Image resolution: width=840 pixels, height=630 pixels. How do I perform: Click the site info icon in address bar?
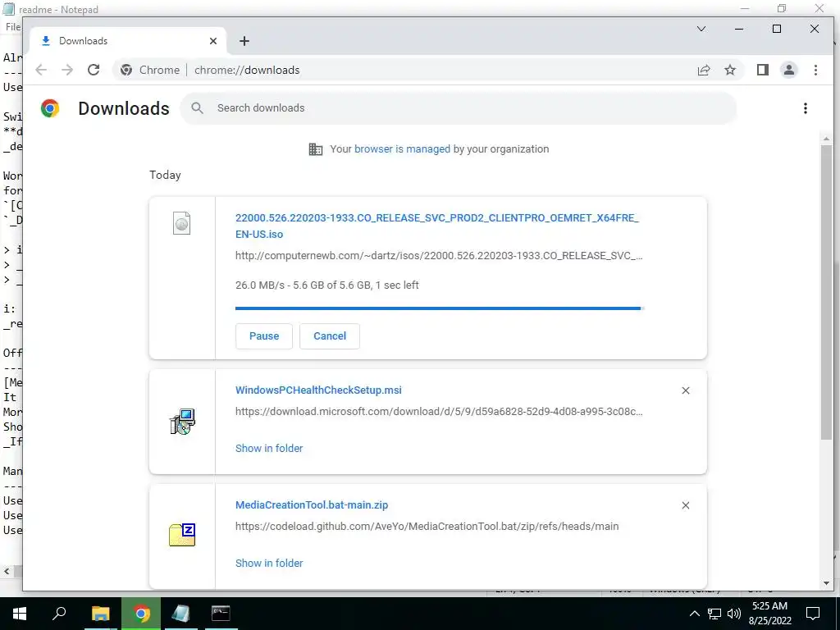[126, 71]
